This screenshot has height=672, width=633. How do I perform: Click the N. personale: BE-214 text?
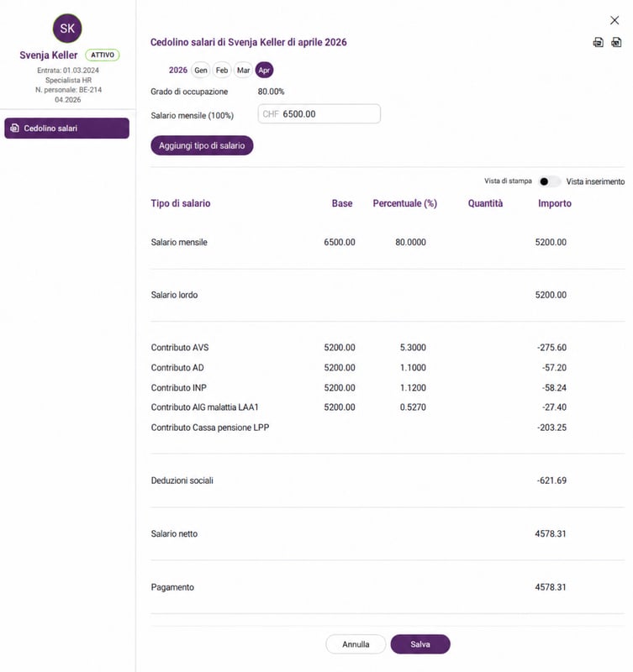click(69, 90)
